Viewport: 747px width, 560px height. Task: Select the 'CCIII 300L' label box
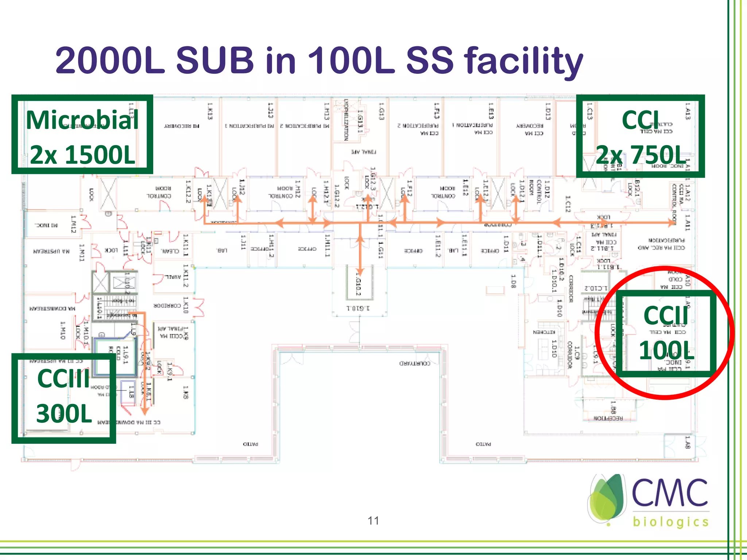click(x=64, y=398)
